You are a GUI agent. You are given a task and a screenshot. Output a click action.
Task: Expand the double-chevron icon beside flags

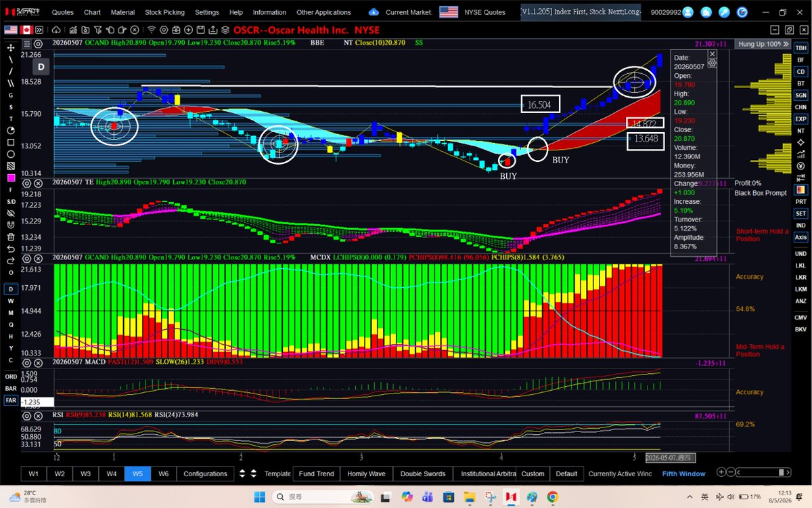click(x=39, y=30)
